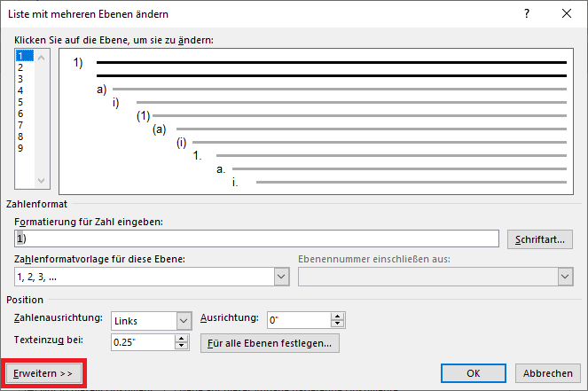
Task: Confirm the dialog with OK
Action: point(474,373)
